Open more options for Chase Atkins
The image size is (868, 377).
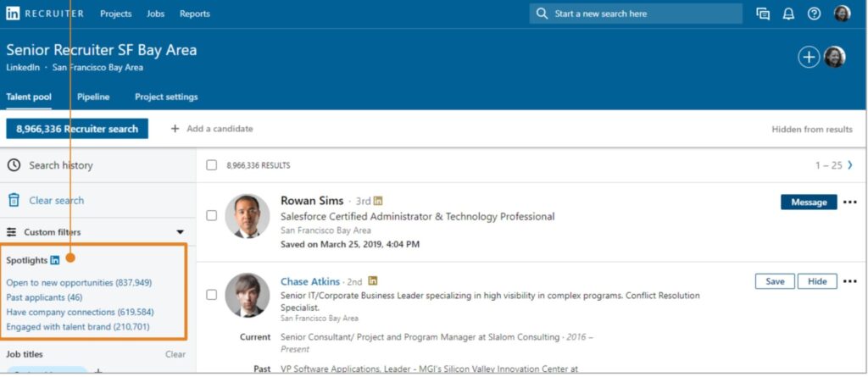pyautogui.click(x=849, y=281)
